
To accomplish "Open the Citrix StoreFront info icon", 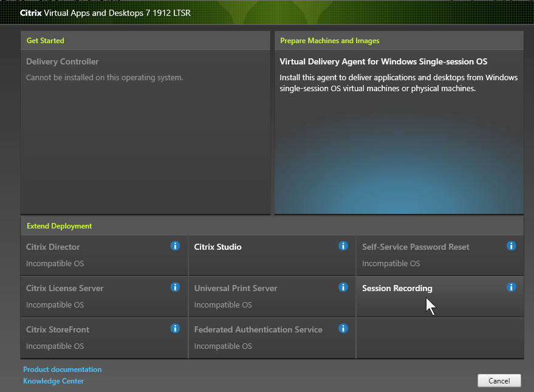I will [x=175, y=329].
